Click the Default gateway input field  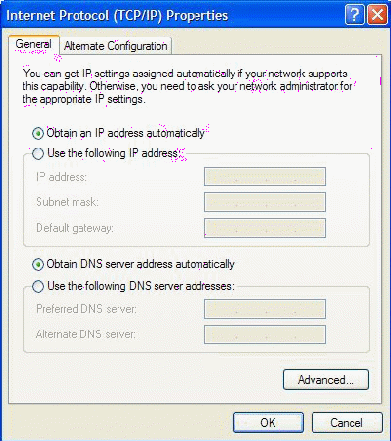pyautogui.click(x=265, y=228)
